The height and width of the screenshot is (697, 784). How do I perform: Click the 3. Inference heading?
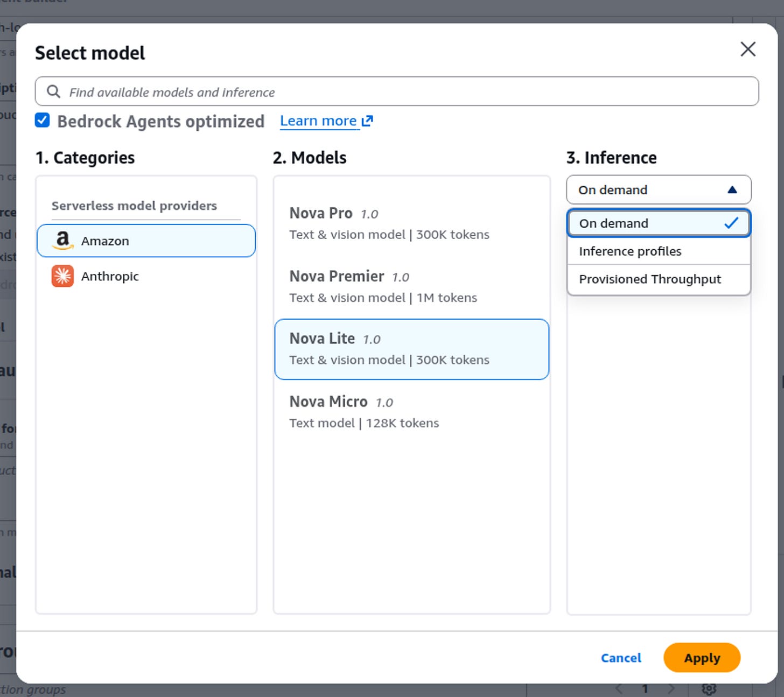click(611, 158)
